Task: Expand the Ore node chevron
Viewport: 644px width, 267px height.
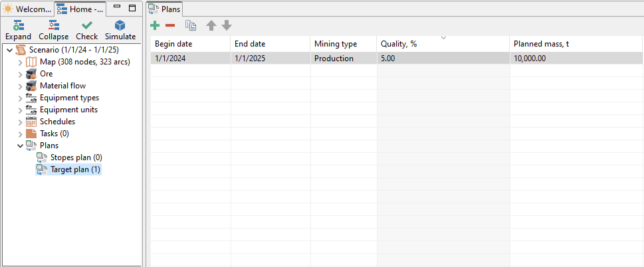Action: (x=21, y=74)
